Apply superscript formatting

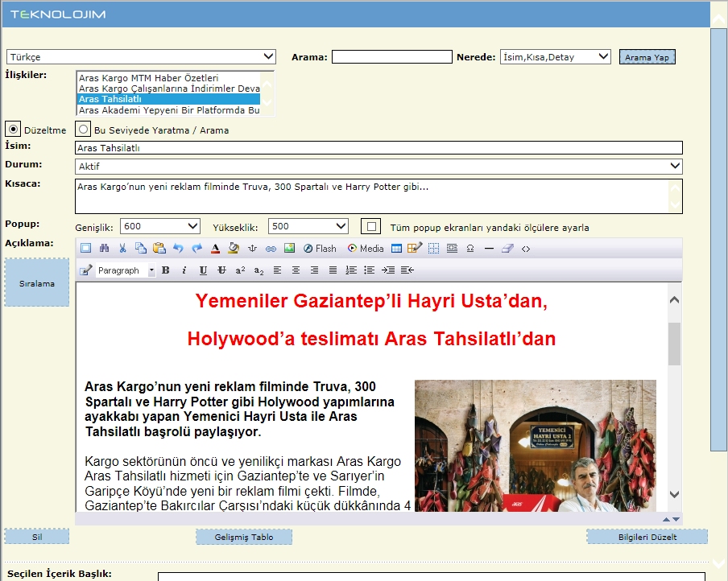coord(240,270)
